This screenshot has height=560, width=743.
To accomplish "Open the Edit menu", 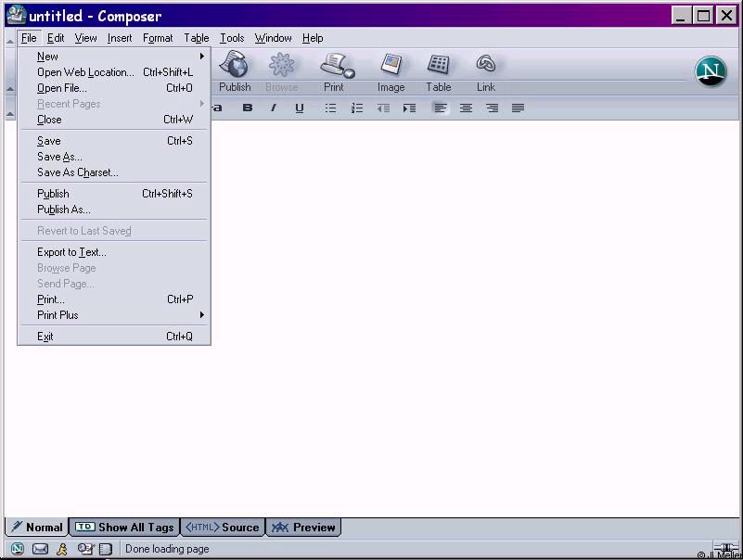I will [x=56, y=38].
